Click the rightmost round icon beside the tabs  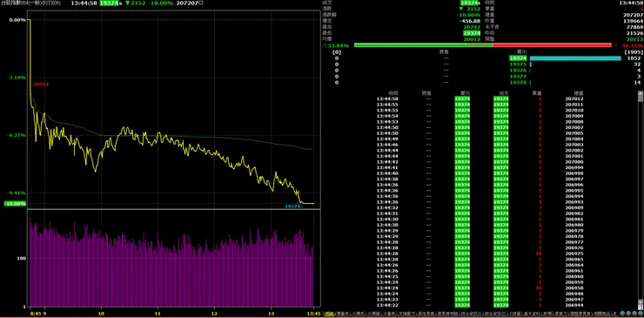click(641, 314)
